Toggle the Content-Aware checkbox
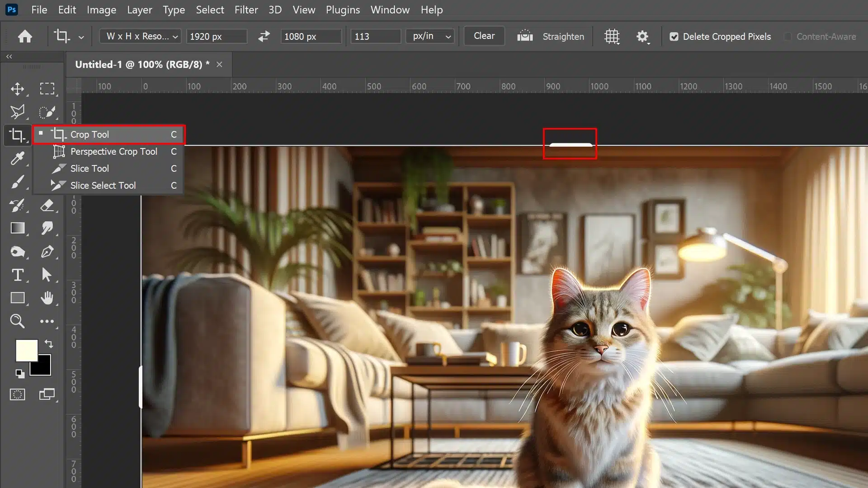Image resolution: width=868 pixels, height=488 pixels. [x=788, y=37]
